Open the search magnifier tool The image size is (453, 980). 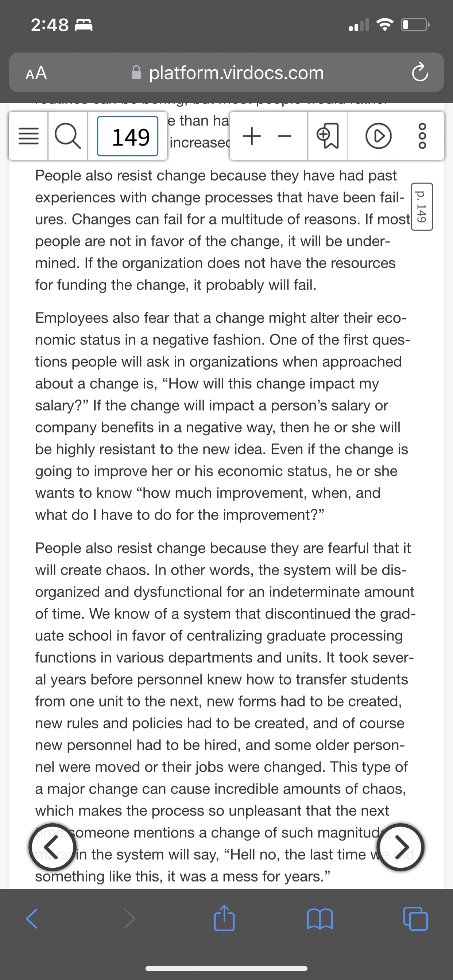click(68, 136)
